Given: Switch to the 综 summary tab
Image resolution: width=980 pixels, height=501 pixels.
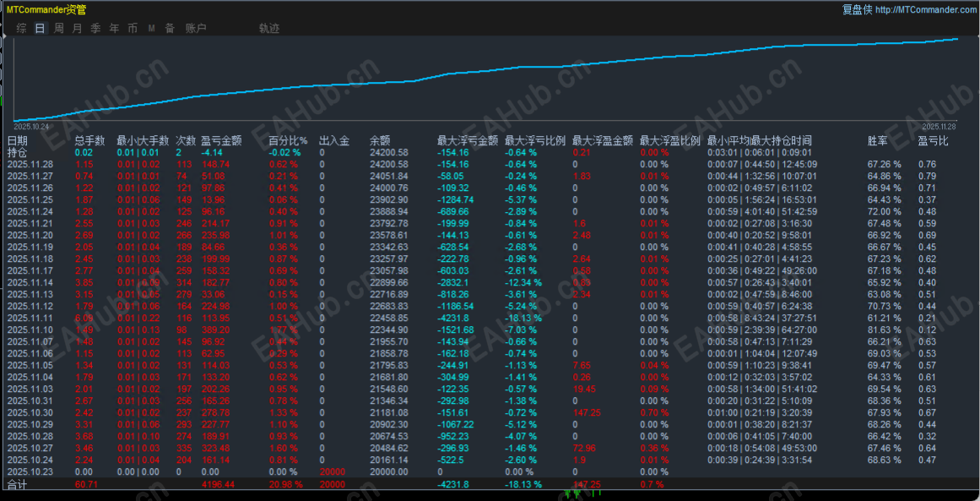Looking at the screenshot, I should tap(21, 28).
